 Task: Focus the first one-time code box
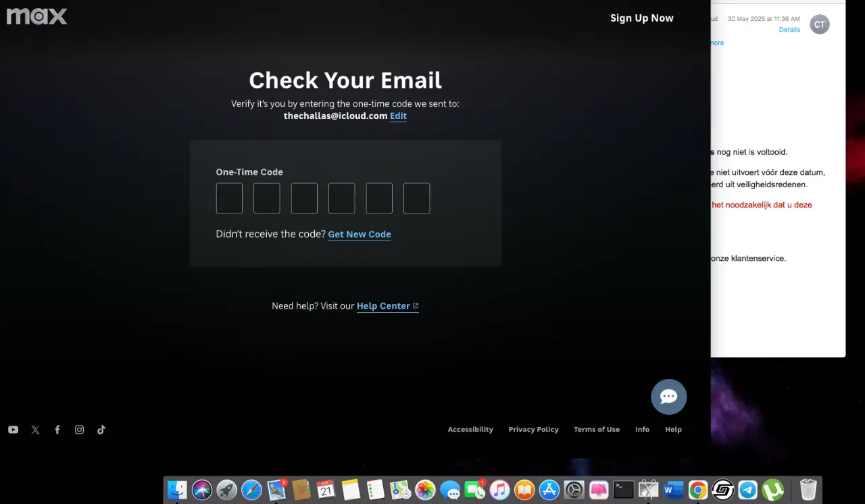coord(229,199)
